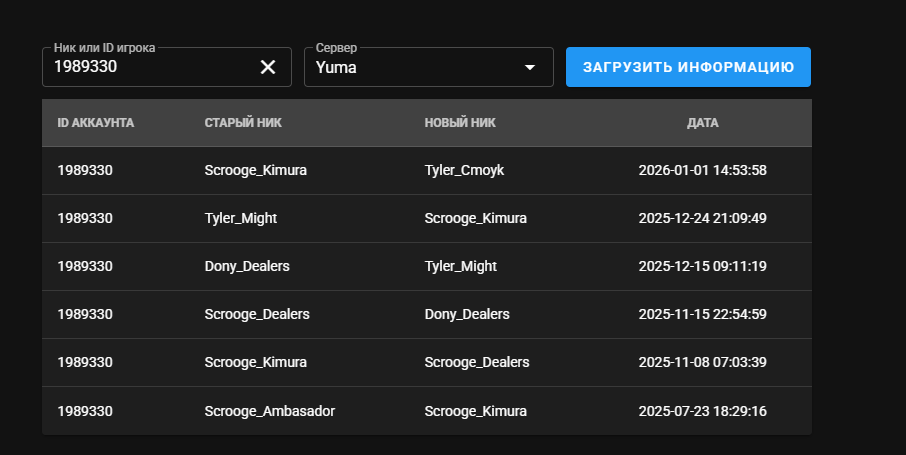
Task: Select new nickname Tyler_Cmoyk cell
Action: [464, 170]
